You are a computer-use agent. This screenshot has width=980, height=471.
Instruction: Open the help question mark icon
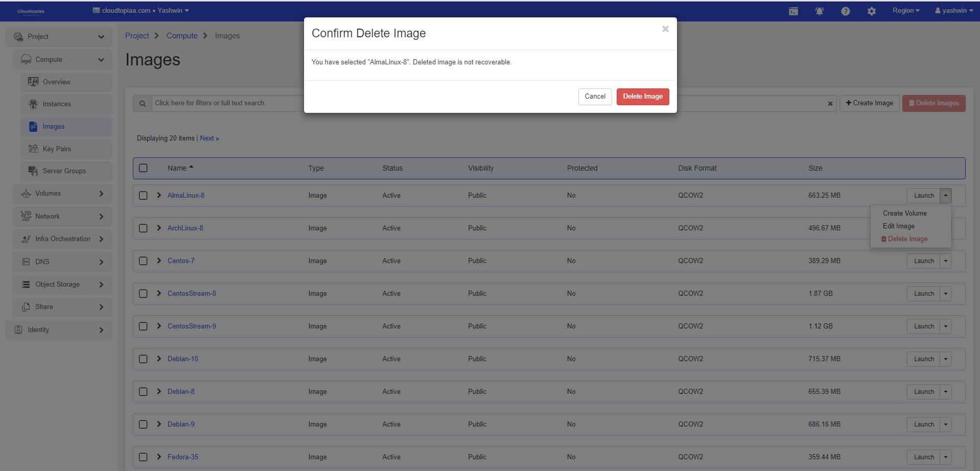pyautogui.click(x=845, y=11)
